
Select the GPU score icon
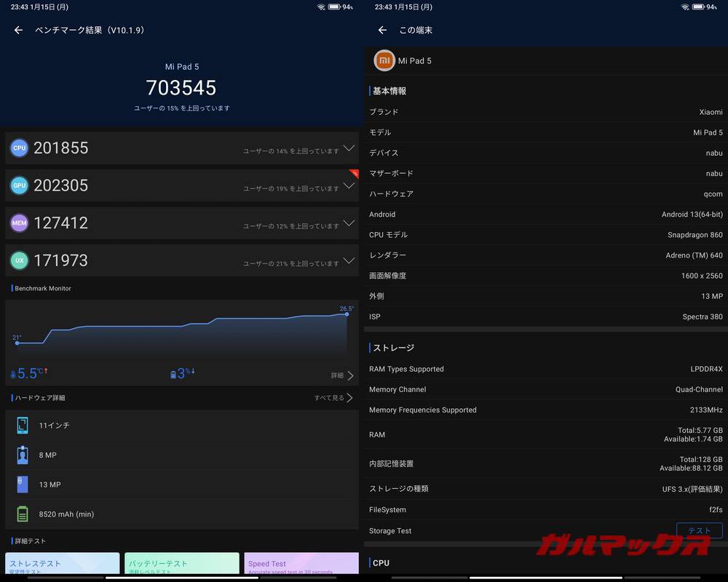coord(19,186)
